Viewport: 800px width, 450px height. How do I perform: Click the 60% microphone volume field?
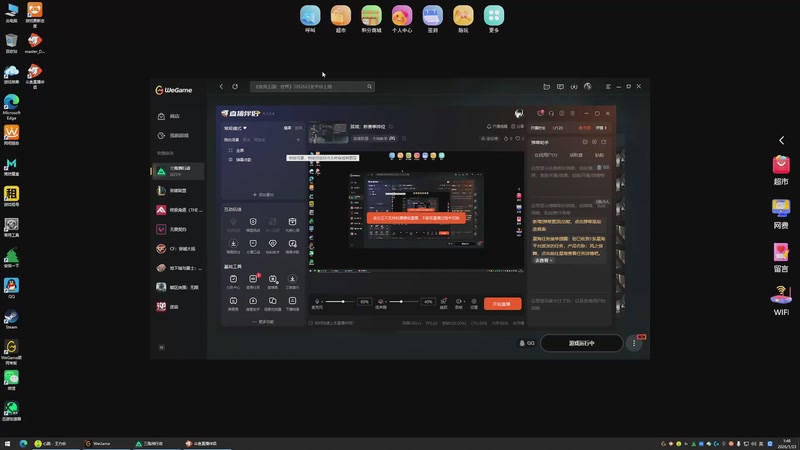(x=364, y=302)
